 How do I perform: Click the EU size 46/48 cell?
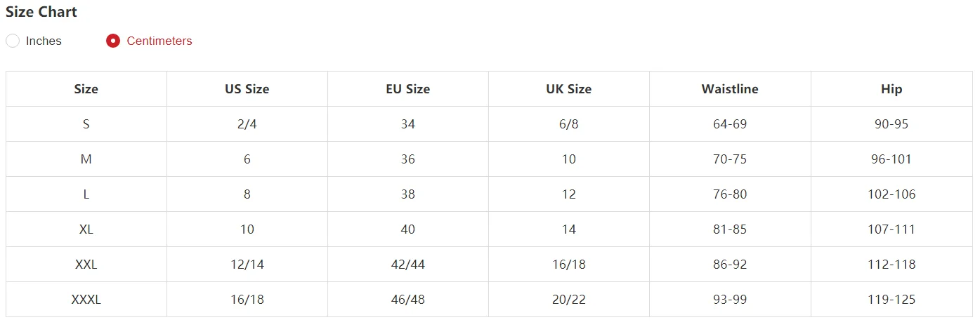pyautogui.click(x=407, y=300)
